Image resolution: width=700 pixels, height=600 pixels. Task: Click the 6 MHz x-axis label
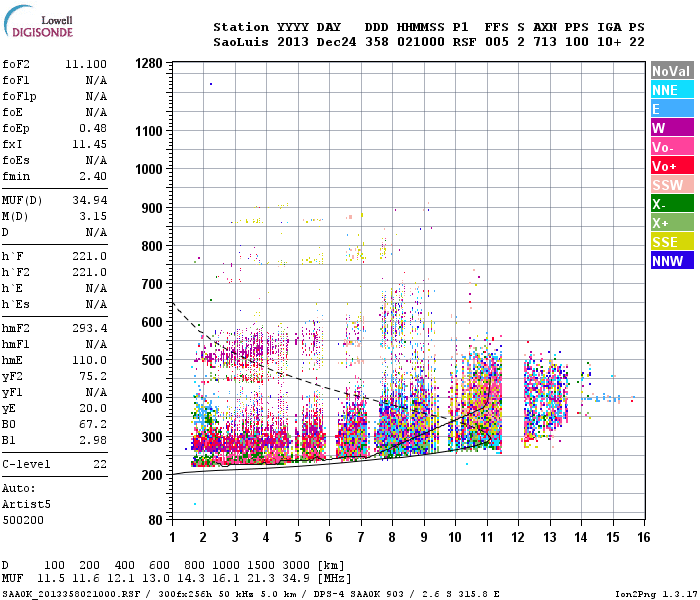(329, 537)
